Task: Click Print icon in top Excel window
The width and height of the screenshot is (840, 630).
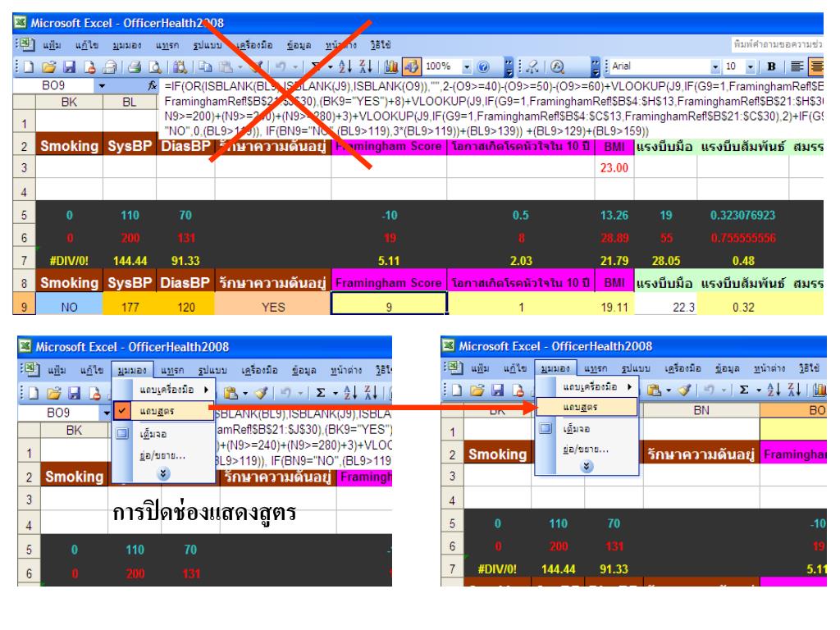Action: (135, 66)
